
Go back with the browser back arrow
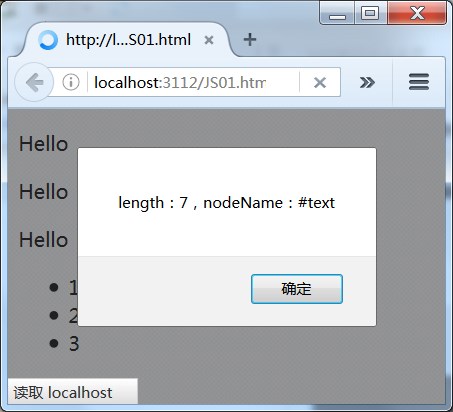point(34,82)
